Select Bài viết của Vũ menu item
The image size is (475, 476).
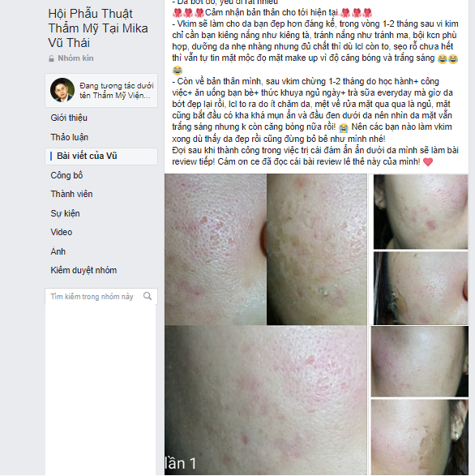pos(101,157)
